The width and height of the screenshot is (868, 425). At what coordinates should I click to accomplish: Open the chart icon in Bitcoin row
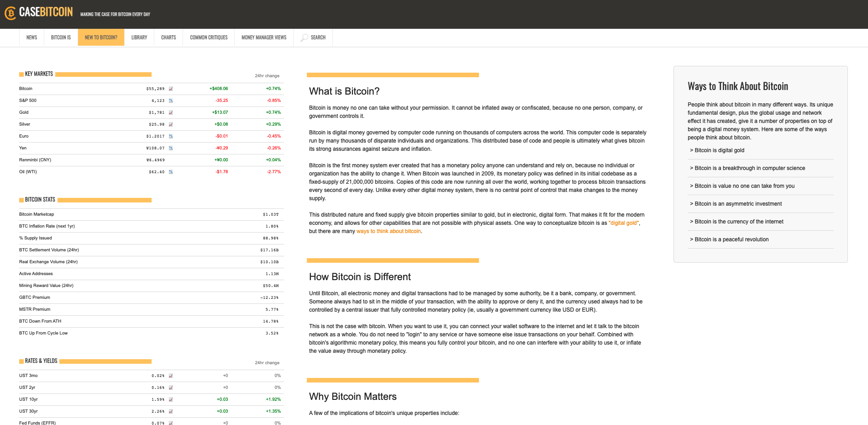coord(171,89)
